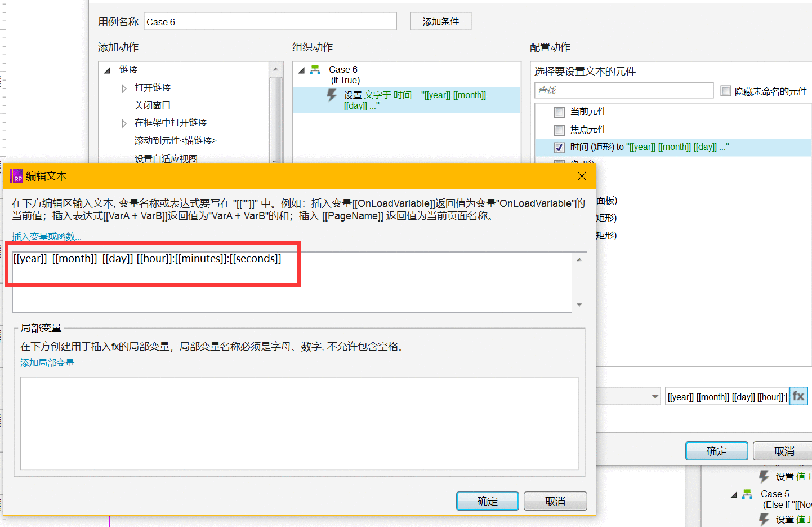Select 关闭窗口 in the action list
Viewport: 812px width, 527px height.
[x=152, y=105]
